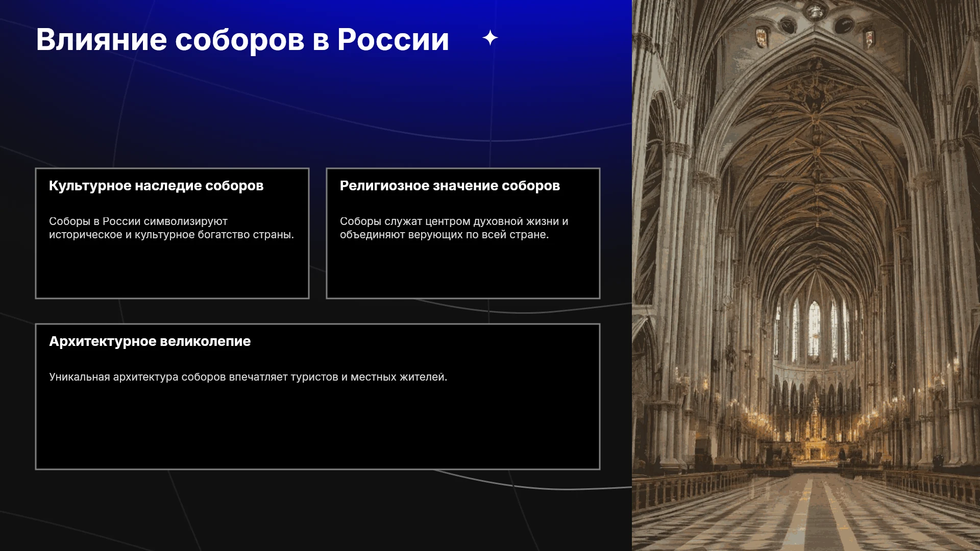Click the sentence starting with 'Уникальная архитектура соборов'
Image resolution: width=980 pixels, height=551 pixels.
[248, 377]
